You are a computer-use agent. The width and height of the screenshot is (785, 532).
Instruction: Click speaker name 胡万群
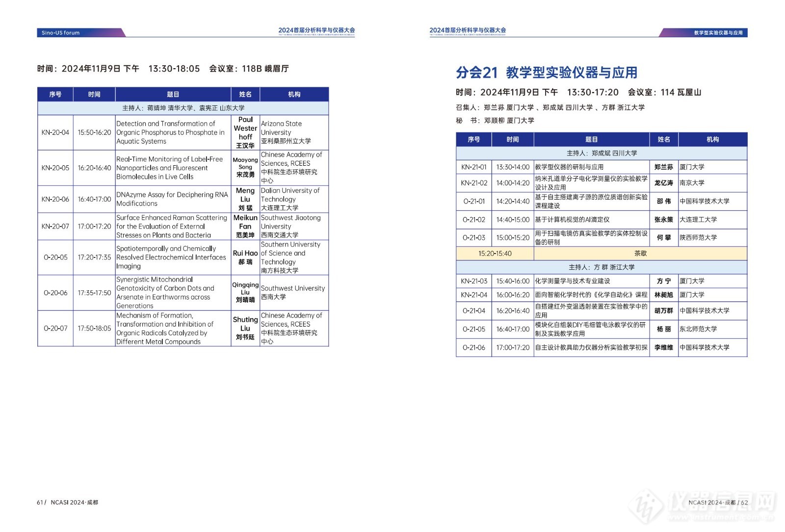[x=664, y=310]
